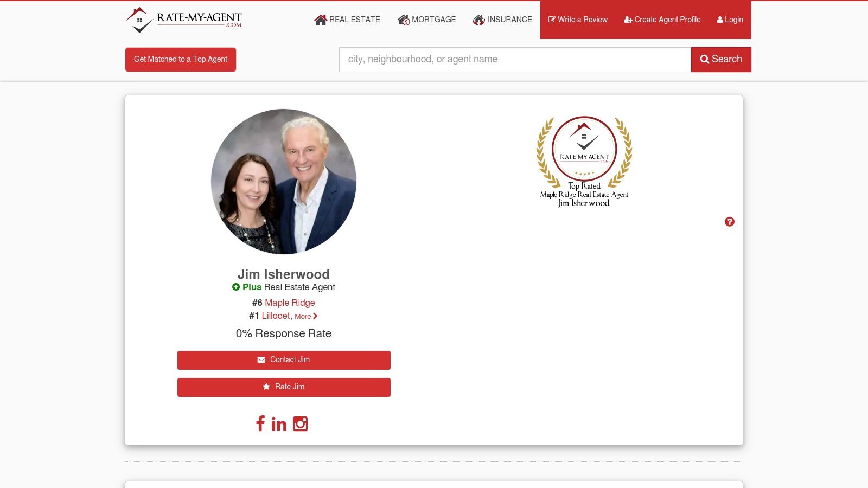The image size is (868, 488).
Task: Open Jim's Instagram profile icon
Action: pos(300,423)
